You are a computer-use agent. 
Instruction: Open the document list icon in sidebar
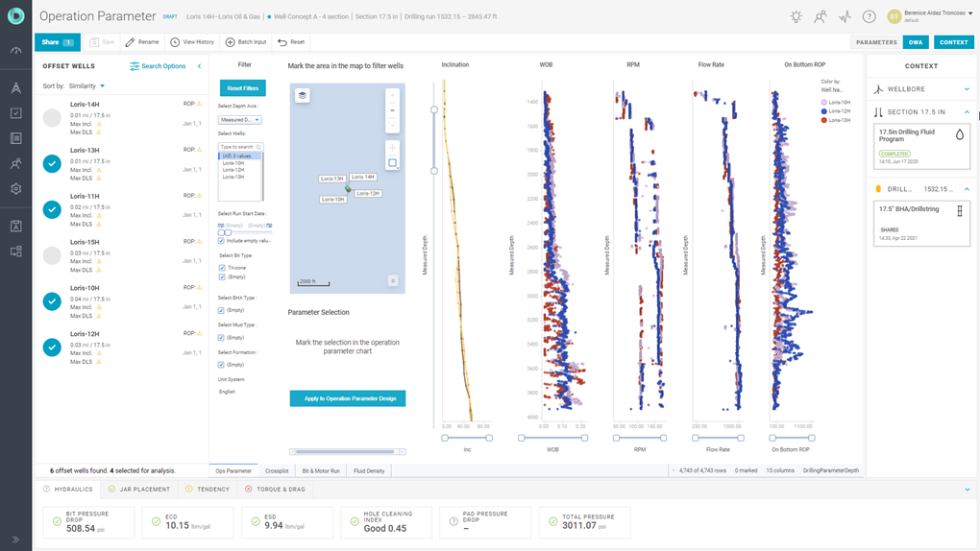point(16,138)
